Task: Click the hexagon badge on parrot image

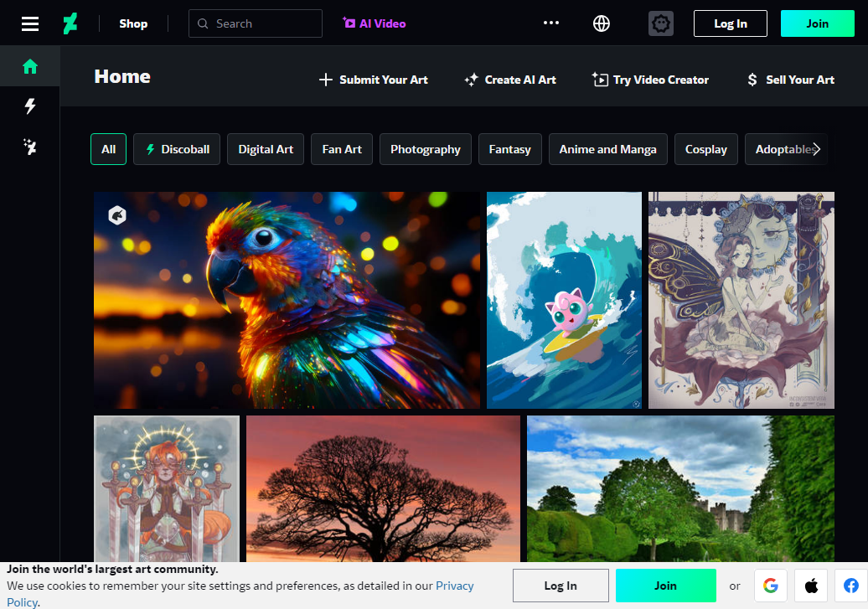Action: tap(117, 214)
